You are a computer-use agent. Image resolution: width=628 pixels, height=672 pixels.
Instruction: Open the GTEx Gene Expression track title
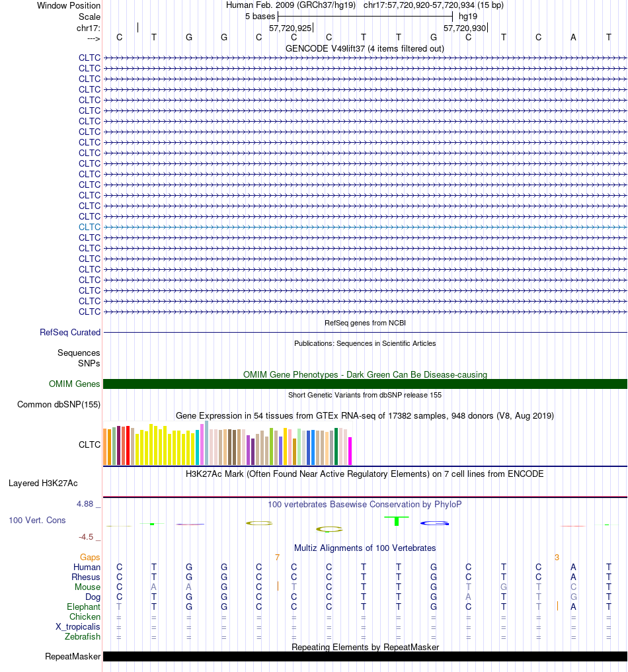click(x=365, y=416)
